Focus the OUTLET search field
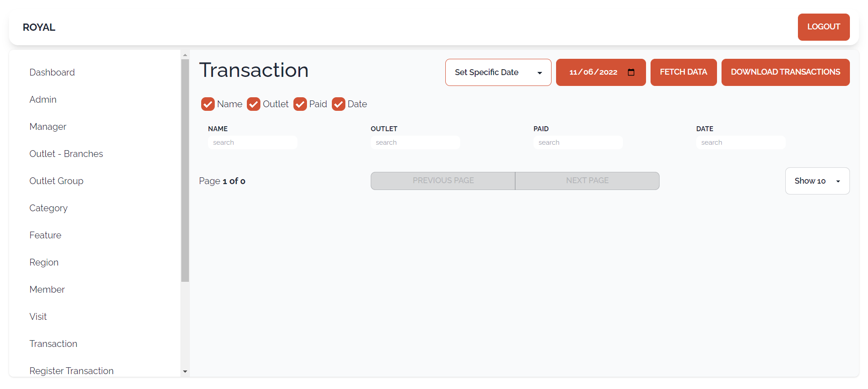The width and height of the screenshot is (868, 389). pyautogui.click(x=415, y=142)
